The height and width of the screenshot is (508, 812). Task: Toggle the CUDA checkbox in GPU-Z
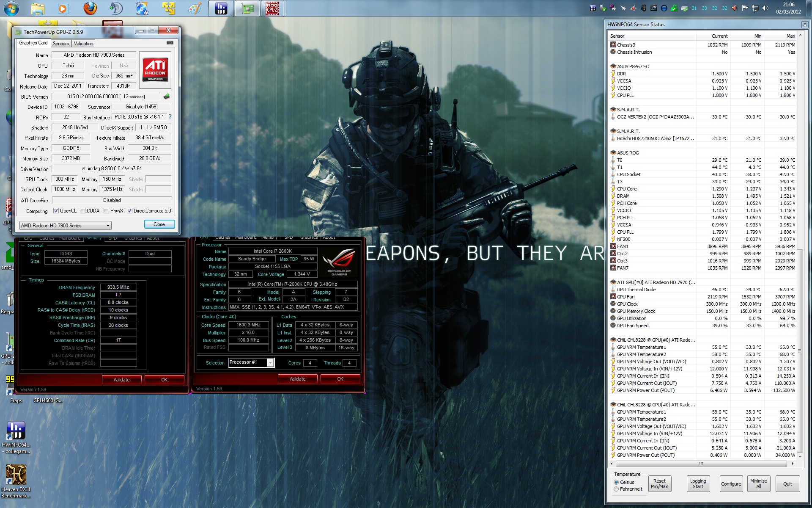[x=83, y=211]
